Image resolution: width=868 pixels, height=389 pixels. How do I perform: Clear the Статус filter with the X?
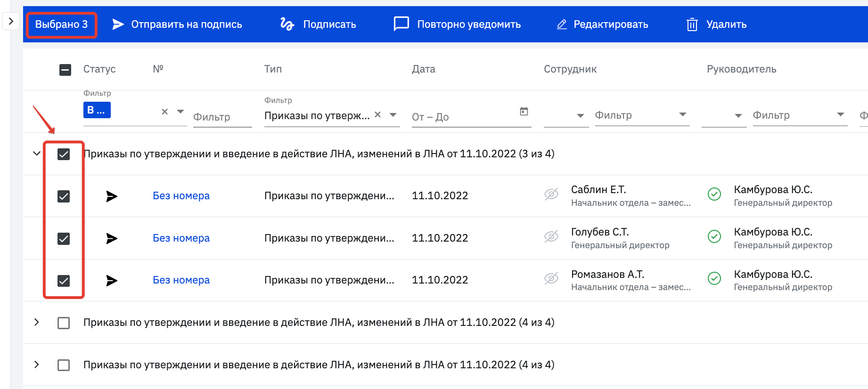pyautogui.click(x=164, y=112)
